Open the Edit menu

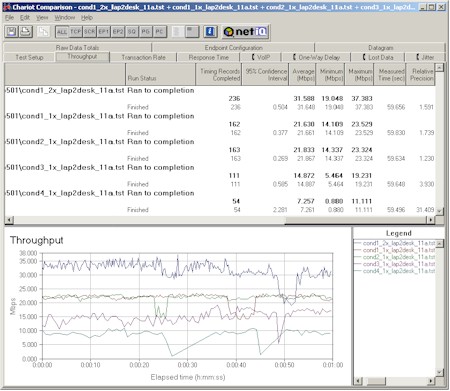pos(25,18)
